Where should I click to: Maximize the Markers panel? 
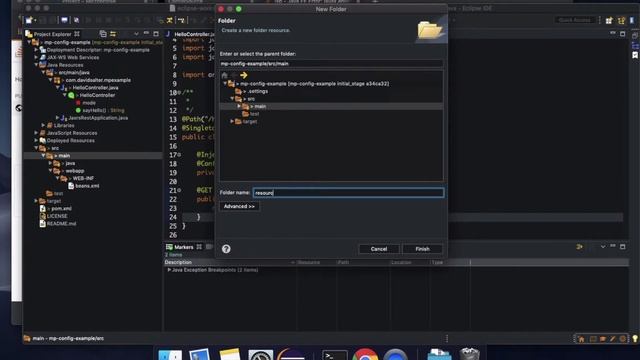pyautogui.click(x=622, y=247)
